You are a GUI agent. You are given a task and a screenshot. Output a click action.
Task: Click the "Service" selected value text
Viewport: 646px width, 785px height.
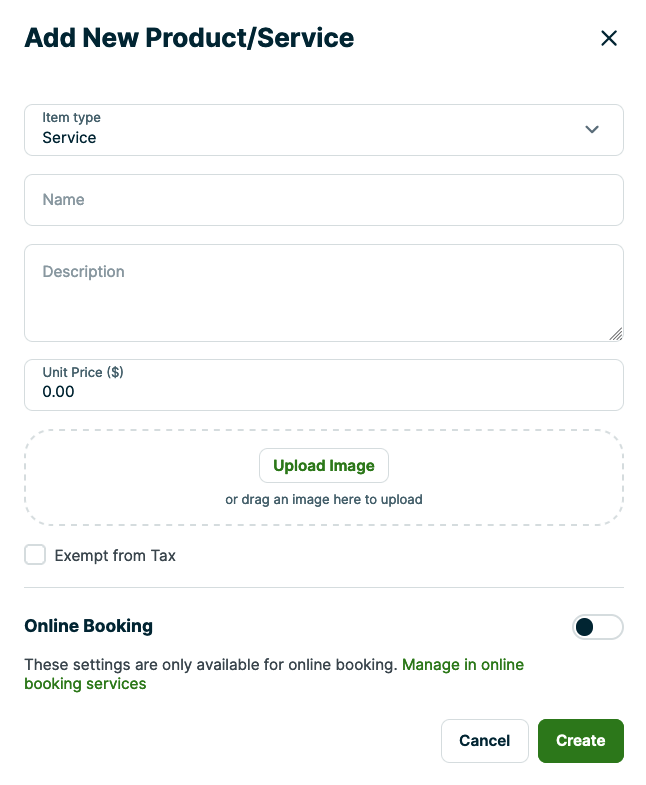(x=69, y=138)
